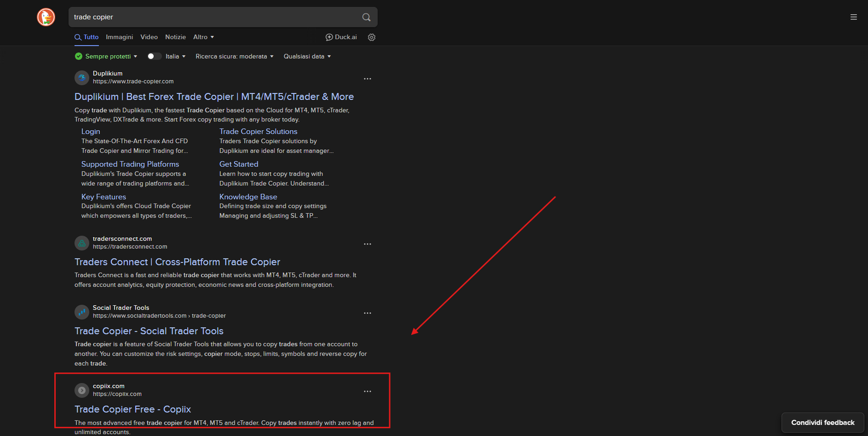Open Trade Copier Free - Copiix result
The image size is (868, 436).
click(x=133, y=409)
